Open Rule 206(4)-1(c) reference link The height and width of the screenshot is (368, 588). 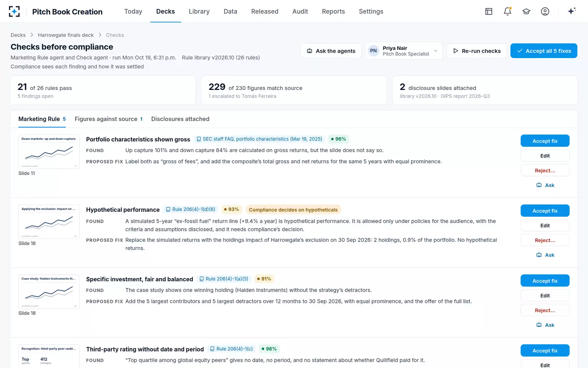[x=232, y=349]
